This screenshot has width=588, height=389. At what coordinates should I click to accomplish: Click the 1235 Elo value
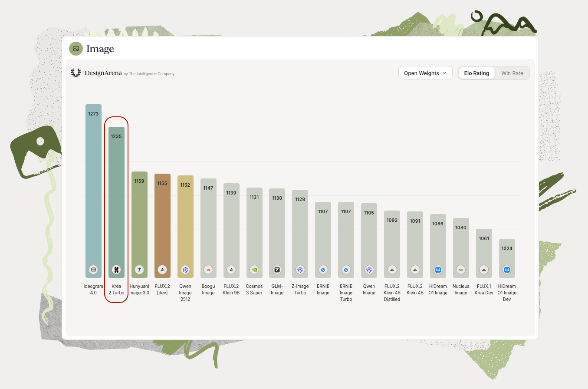coord(116,136)
